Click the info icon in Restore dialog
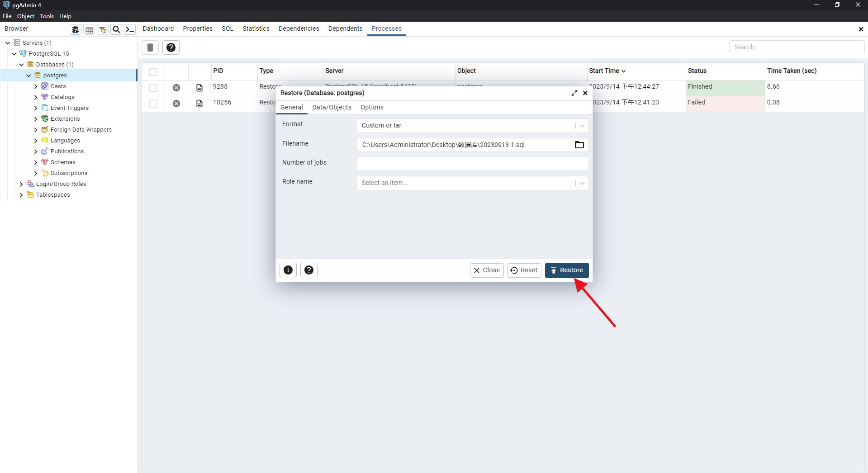 pos(288,270)
